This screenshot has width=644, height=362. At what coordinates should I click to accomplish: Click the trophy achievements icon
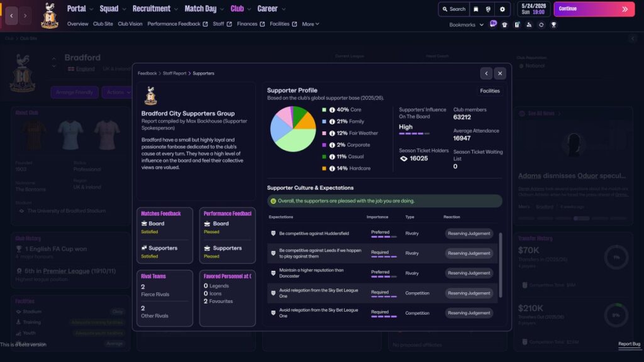pos(554,25)
